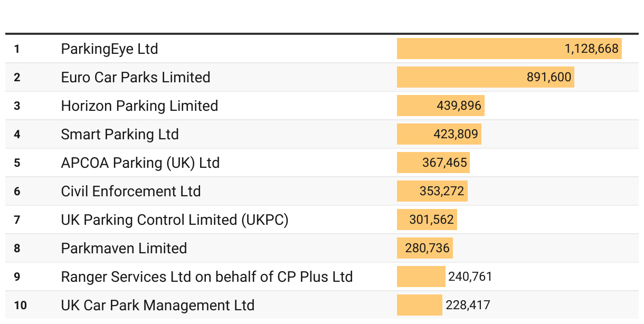Select the Parkmaven Limited row name
This screenshot has width=644, height=324.
[124, 249]
